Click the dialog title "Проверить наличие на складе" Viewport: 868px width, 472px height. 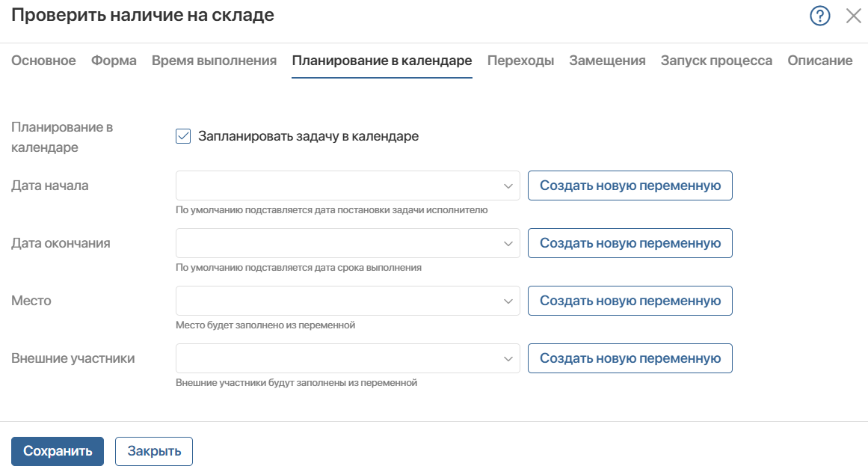143,15
